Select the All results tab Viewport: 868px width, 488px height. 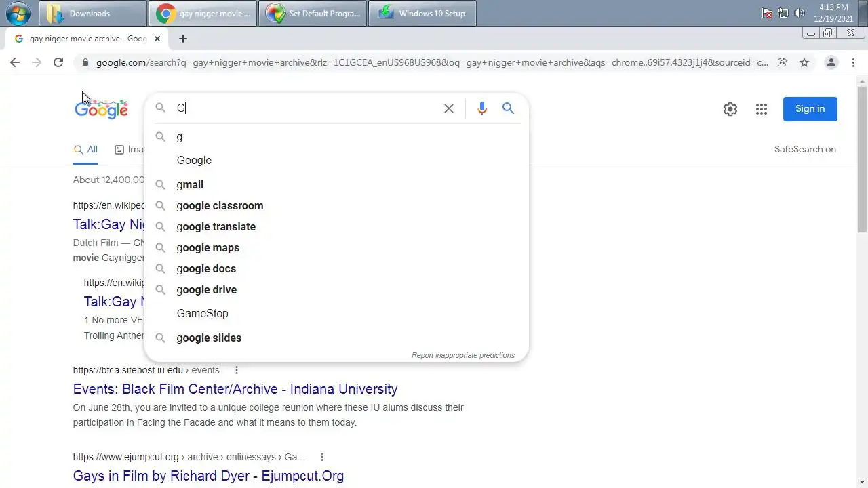point(85,150)
